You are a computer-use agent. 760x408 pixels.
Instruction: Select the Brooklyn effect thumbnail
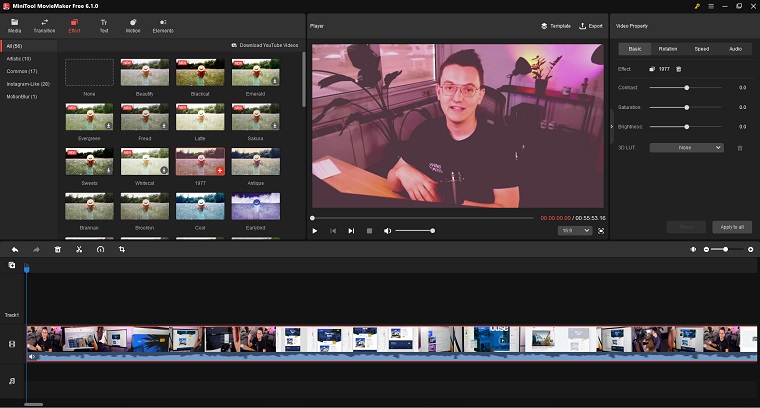point(144,206)
